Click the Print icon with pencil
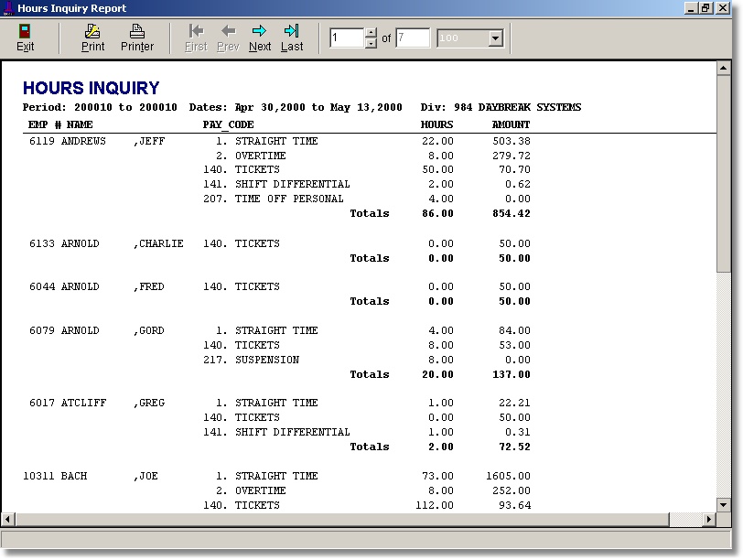This screenshot has width=743, height=560. 92,31
